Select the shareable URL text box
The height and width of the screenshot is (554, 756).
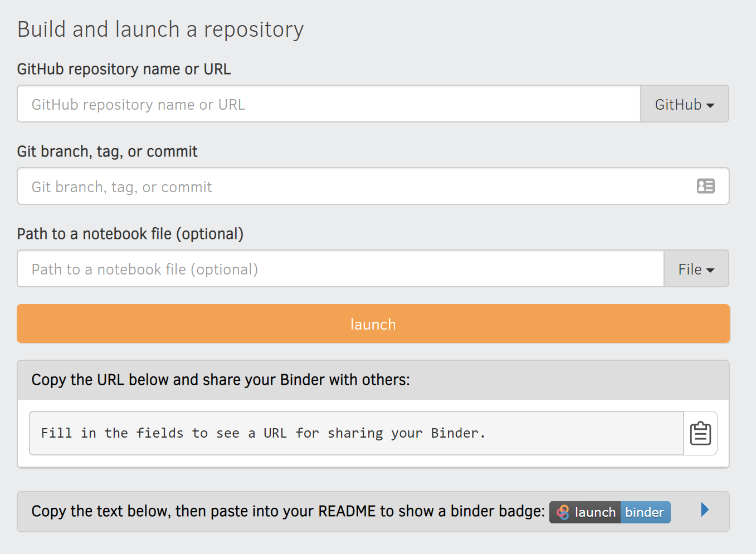coord(356,433)
